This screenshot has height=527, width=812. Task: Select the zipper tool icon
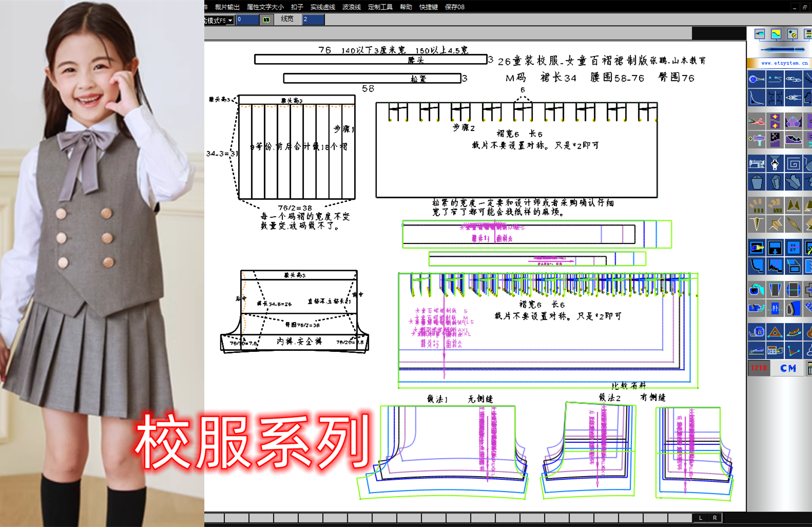(x=775, y=164)
